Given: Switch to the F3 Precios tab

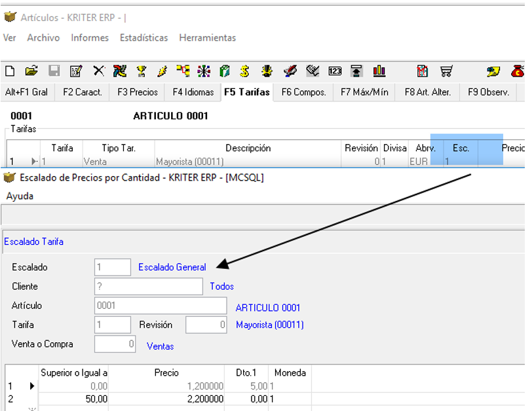Looking at the screenshot, I should coord(138,92).
